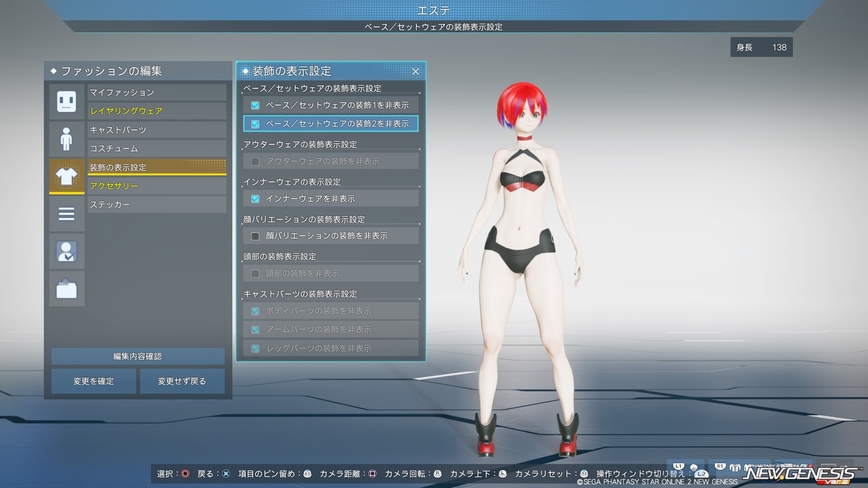
Task: Toggle ベース／セットウェアの装飾2を非表示 checkbox
Action: pyautogui.click(x=255, y=124)
